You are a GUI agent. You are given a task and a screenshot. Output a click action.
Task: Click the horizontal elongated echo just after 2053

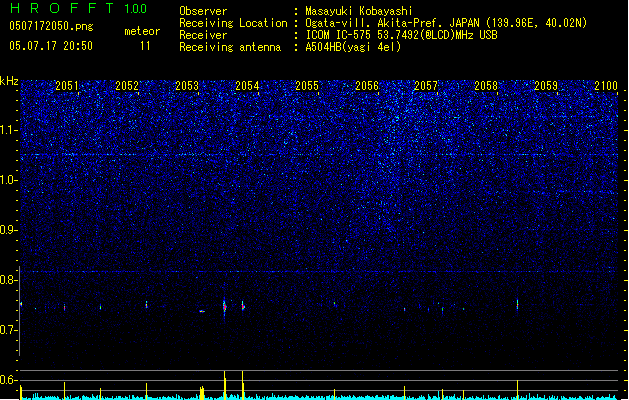point(202,311)
